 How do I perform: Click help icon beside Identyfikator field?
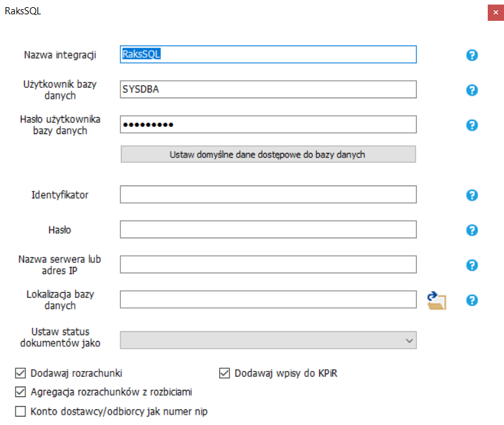472,195
